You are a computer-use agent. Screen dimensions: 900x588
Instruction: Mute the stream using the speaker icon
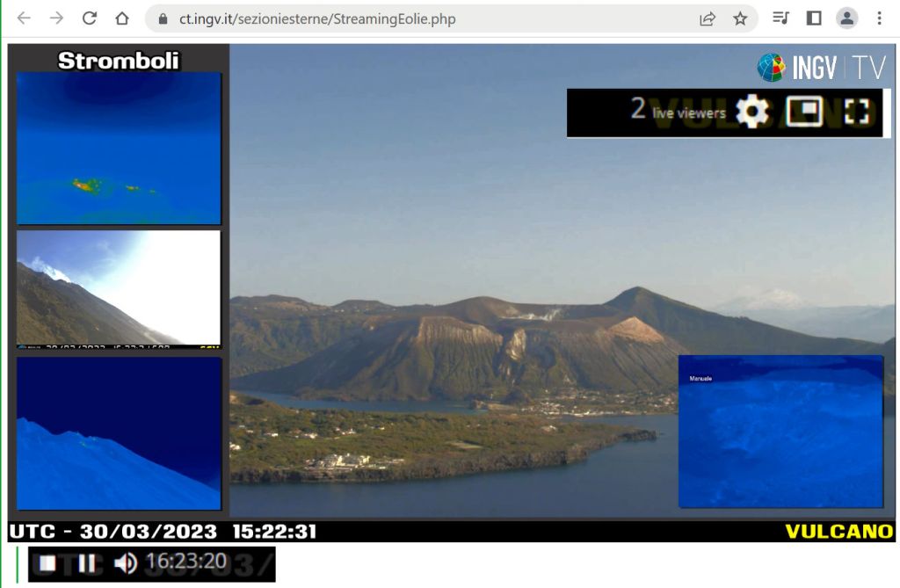click(x=125, y=563)
